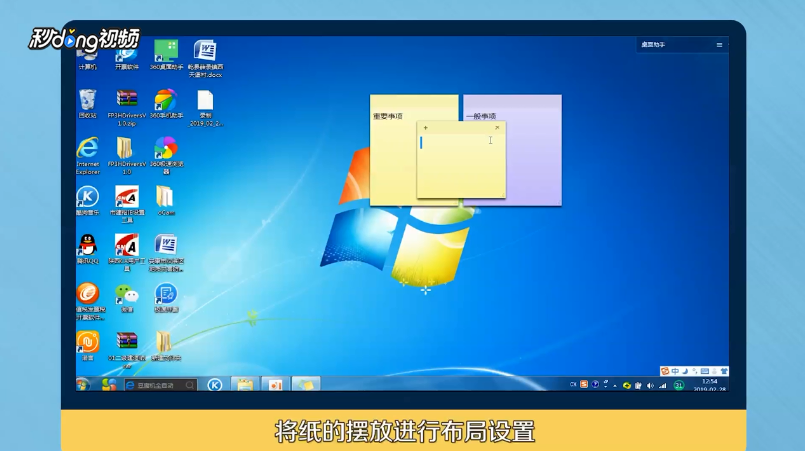Open the green 360桌面助手 desktop shortcut

tap(166, 55)
